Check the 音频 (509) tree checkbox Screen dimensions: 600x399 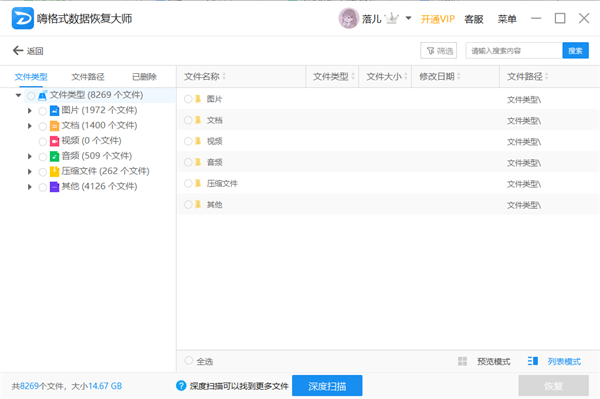[42, 157]
